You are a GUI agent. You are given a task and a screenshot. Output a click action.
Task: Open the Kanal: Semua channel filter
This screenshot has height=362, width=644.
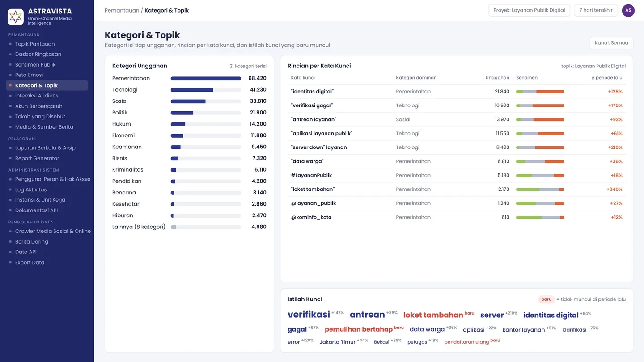[611, 43]
